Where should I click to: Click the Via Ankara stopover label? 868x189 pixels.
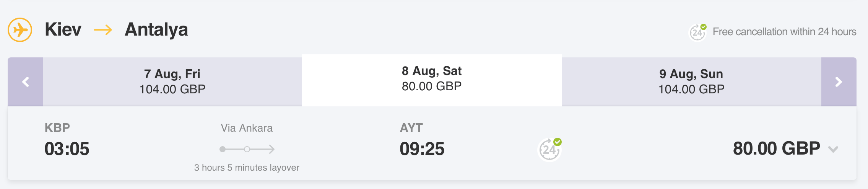(247, 128)
